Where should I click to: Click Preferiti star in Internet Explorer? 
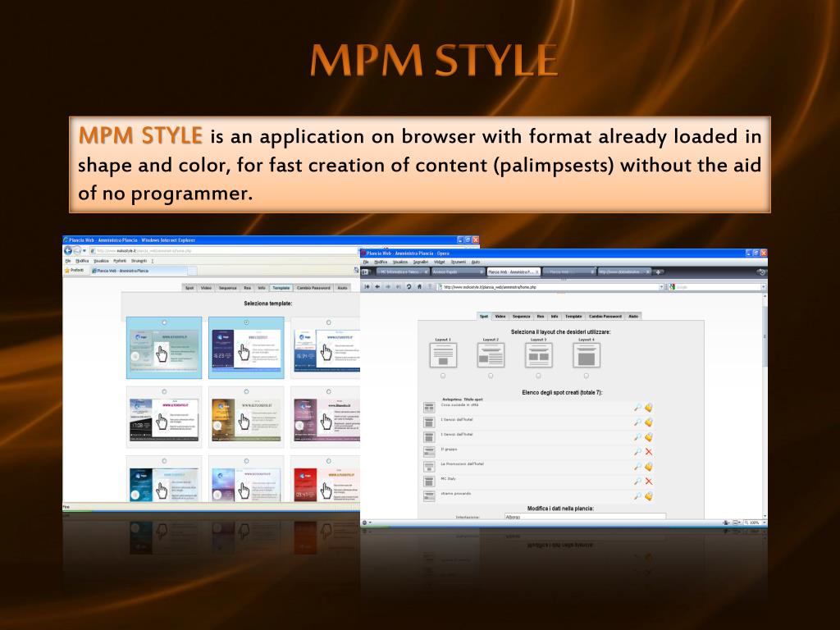coord(67,271)
